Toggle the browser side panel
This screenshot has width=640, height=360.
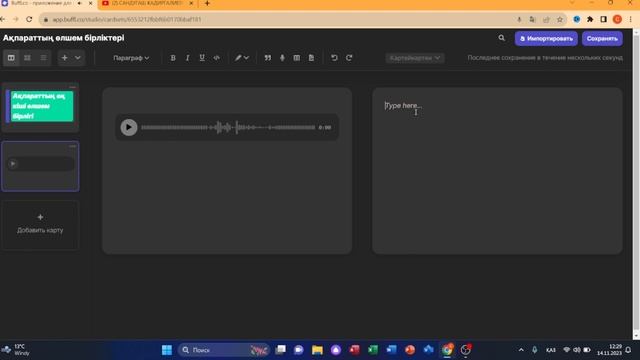tap(604, 19)
